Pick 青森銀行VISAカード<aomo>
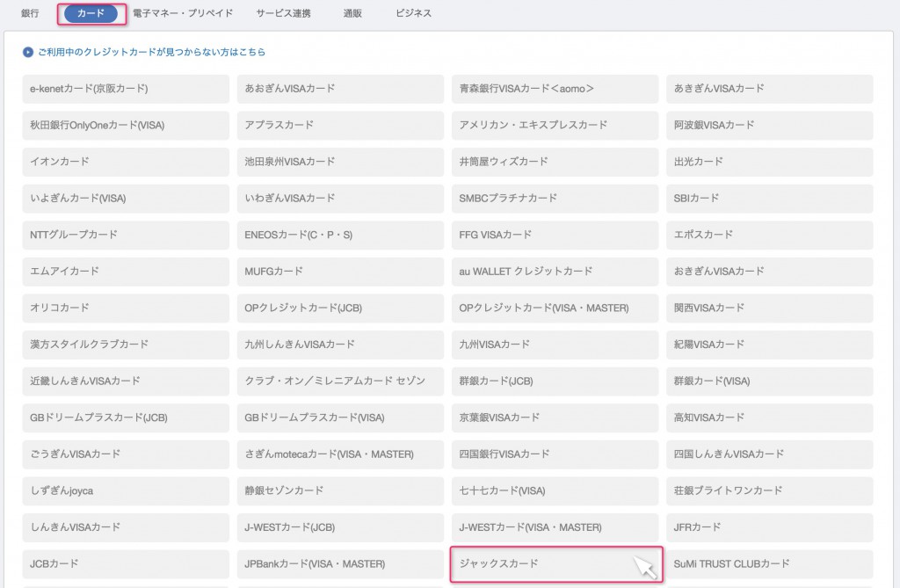Image resolution: width=900 pixels, height=588 pixels. pyautogui.click(x=555, y=89)
